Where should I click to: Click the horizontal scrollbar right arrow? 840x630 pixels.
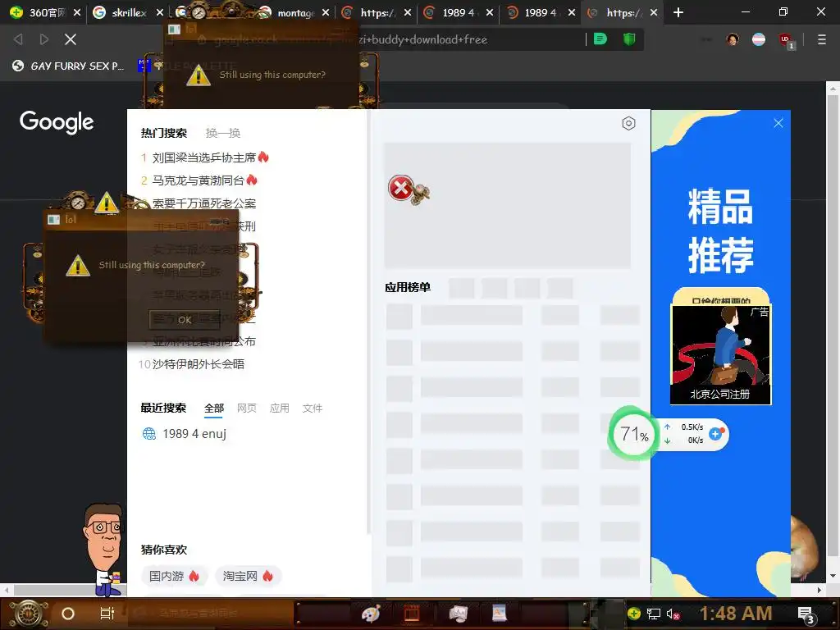(x=819, y=591)
